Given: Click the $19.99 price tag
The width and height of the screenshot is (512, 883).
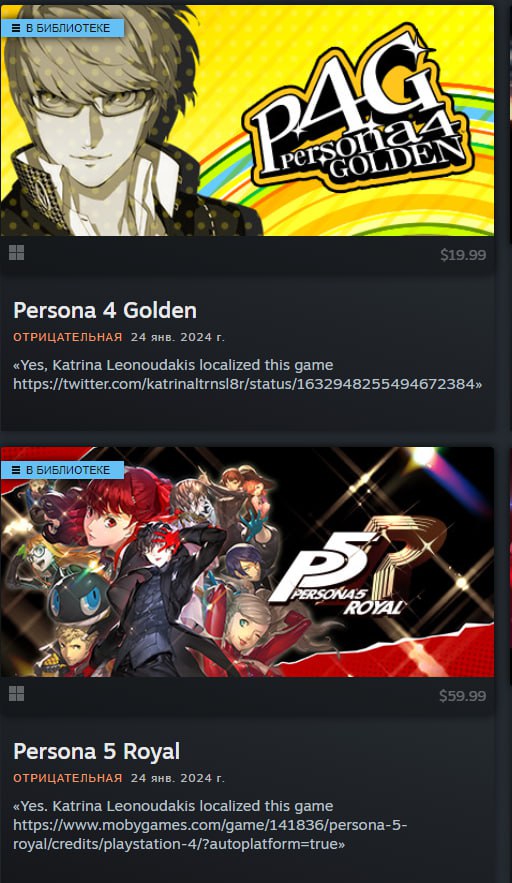Looking at the screenshot, I should pos(463,255).
